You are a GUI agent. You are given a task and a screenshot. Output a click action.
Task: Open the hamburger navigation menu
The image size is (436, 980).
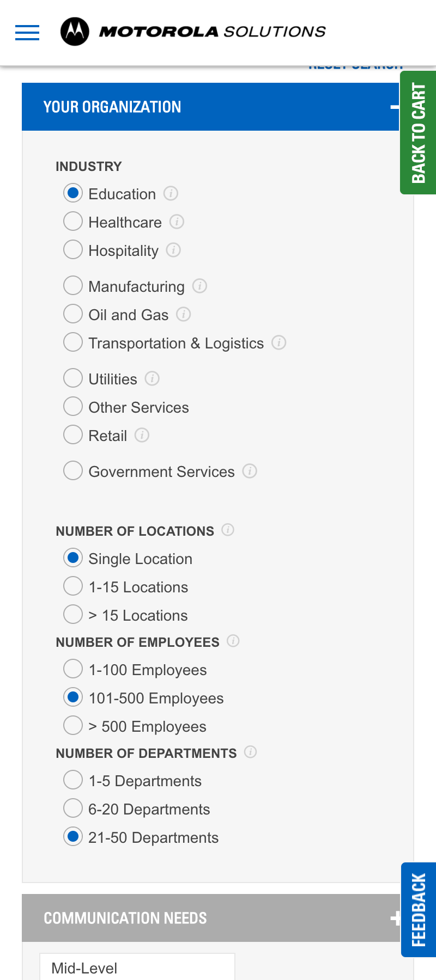point(27,33)
